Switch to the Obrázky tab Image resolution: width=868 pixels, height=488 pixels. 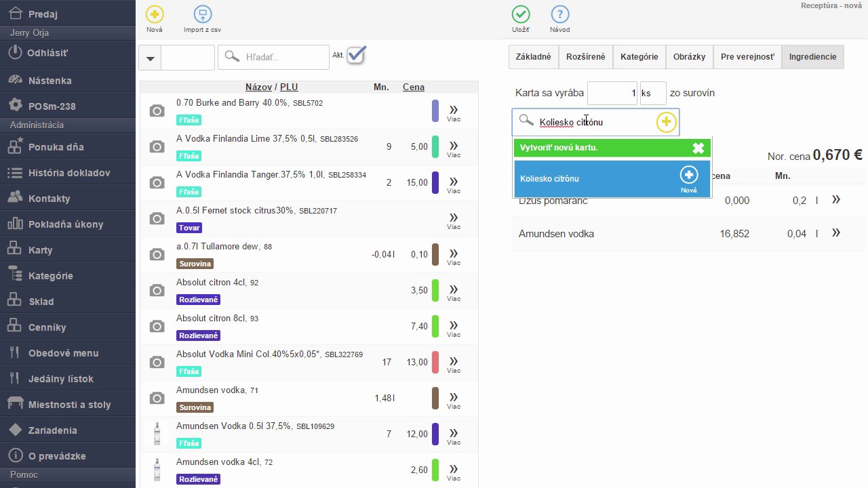tap(690, 57)
